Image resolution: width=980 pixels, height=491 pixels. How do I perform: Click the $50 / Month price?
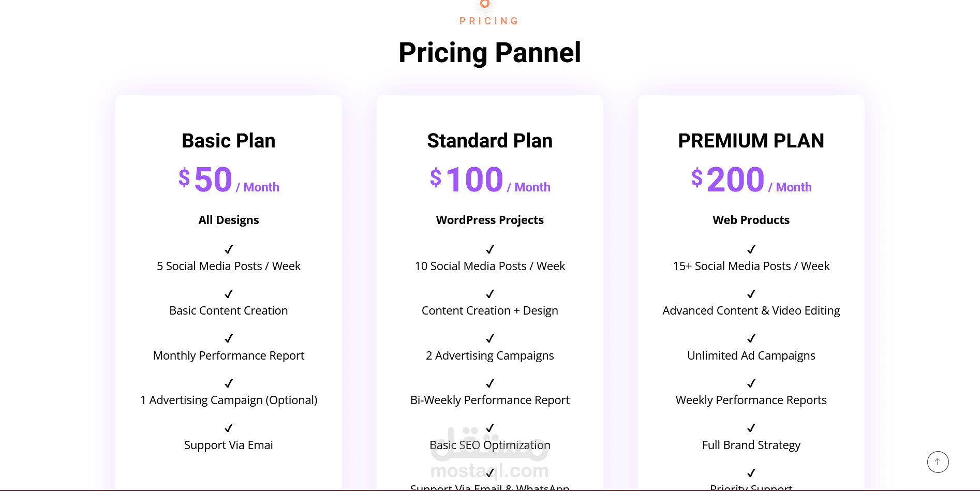pyautogui.click(x=229, y=180)
